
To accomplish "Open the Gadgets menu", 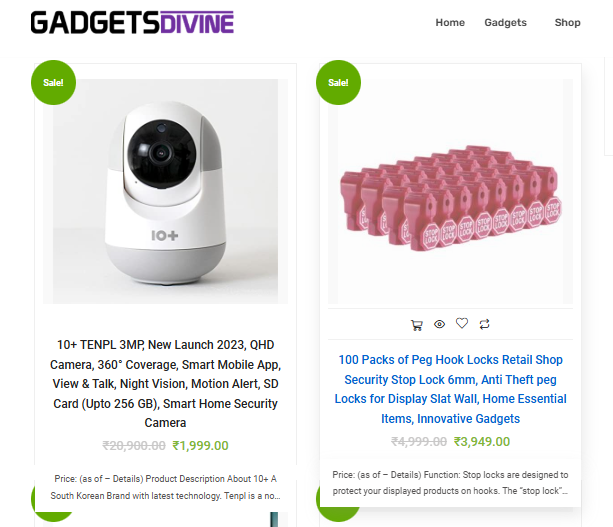I will tap(505, 23).
